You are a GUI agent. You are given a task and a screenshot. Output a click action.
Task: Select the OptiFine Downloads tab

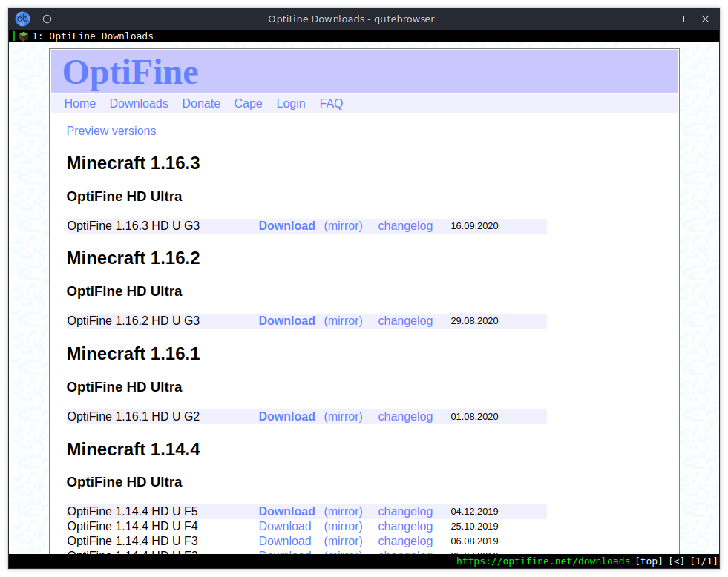point(92,36)
